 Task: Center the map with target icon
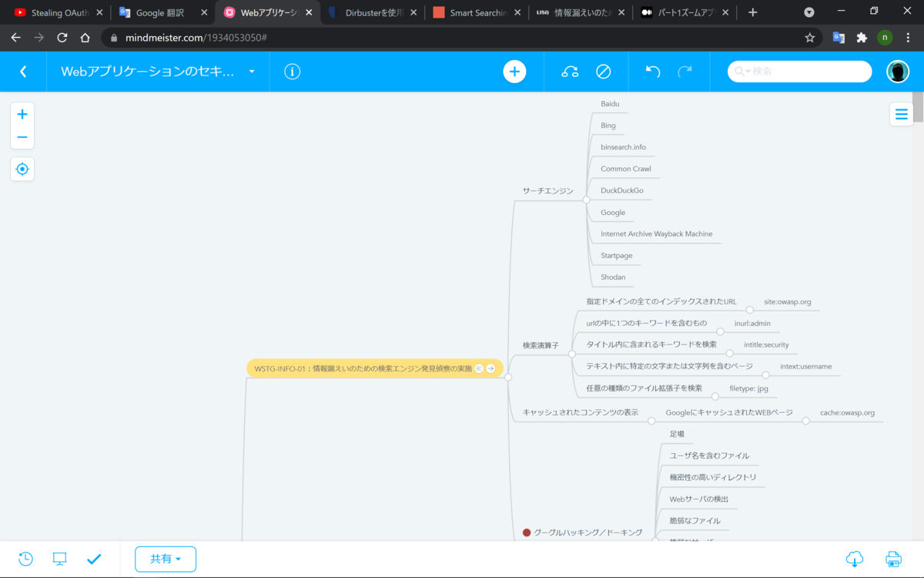coord(22,169)
